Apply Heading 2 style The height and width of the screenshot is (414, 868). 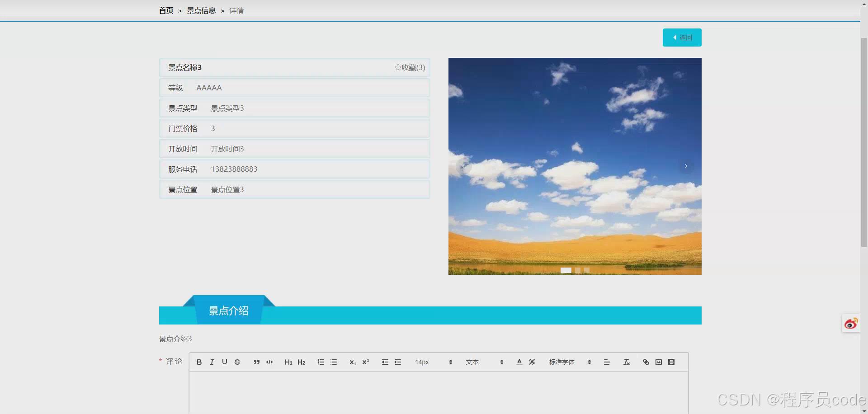pyautogui.click(x=301, y=362)
